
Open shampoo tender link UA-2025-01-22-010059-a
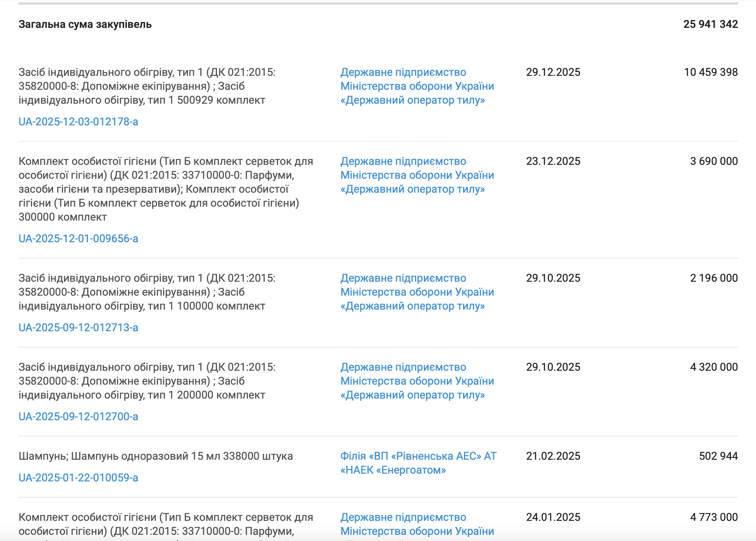(x=78, y=478)
